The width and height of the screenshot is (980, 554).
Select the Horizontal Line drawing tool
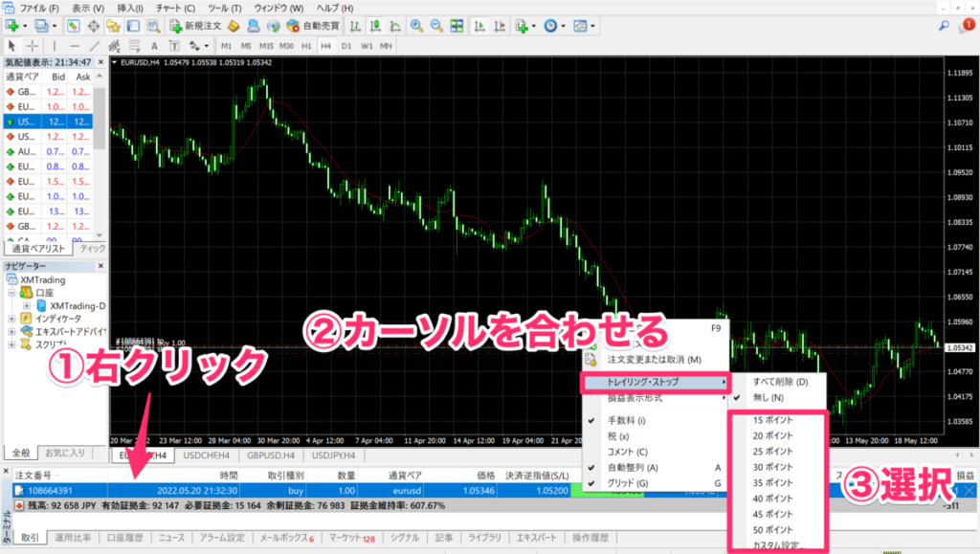point(75,46)
